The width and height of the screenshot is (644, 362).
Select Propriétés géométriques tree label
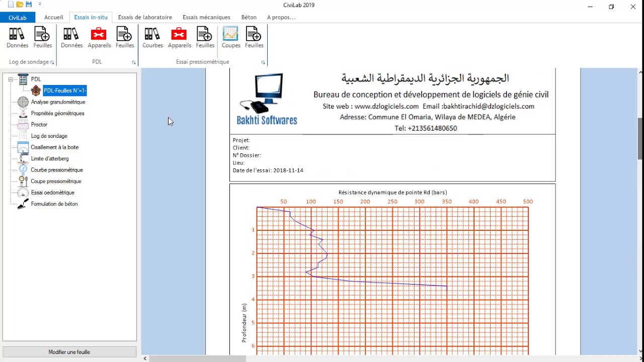(x=57, y=113)
